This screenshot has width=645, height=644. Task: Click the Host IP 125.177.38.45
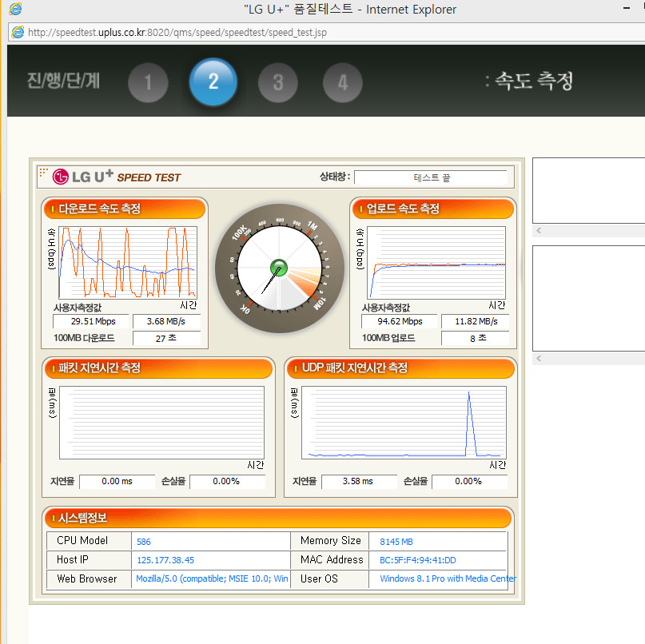tap(165, 560)
